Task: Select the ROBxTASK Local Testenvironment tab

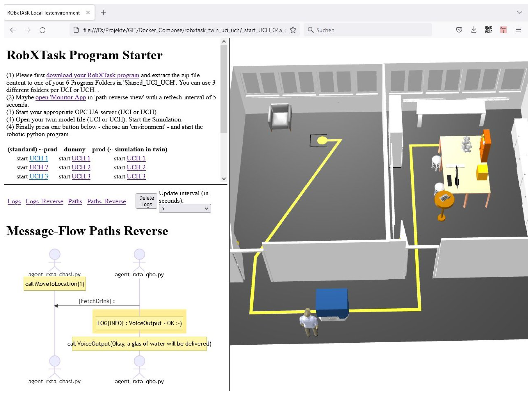Action: pyautogui.click(x=44, y=13)
